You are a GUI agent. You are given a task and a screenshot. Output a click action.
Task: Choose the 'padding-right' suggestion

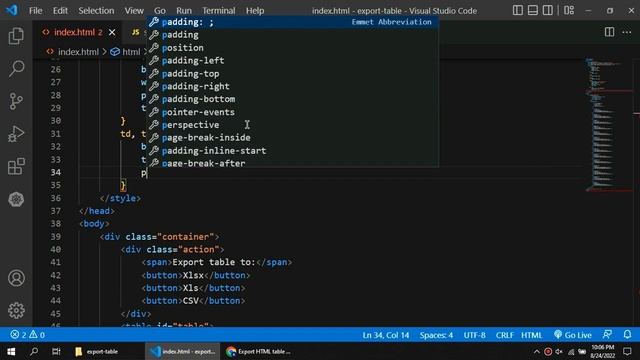[x=292, y=86]
